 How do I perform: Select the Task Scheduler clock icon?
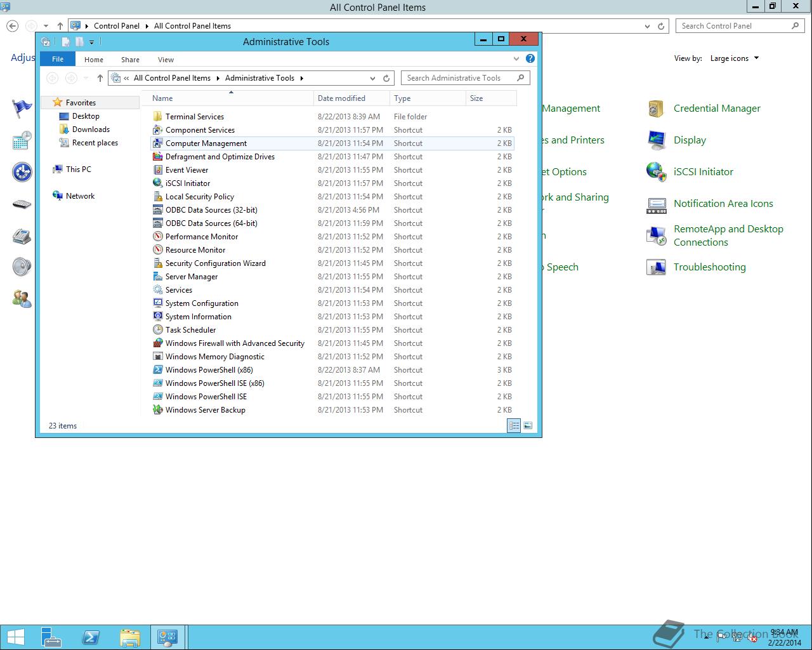click(x=157, y=330)
